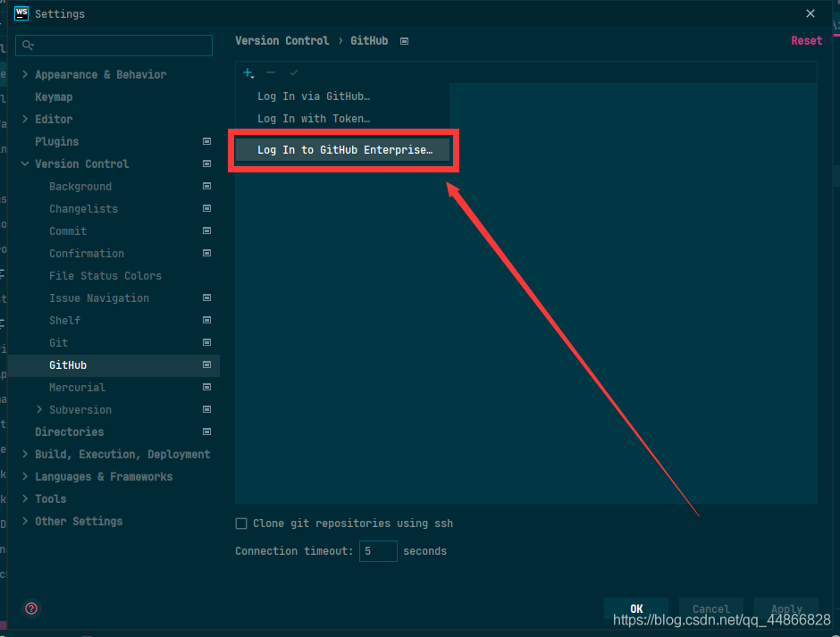Set default account via checkmark icon
Image resolution: width=840 pixels, height=637 pixels.
[x=292, y=72]
